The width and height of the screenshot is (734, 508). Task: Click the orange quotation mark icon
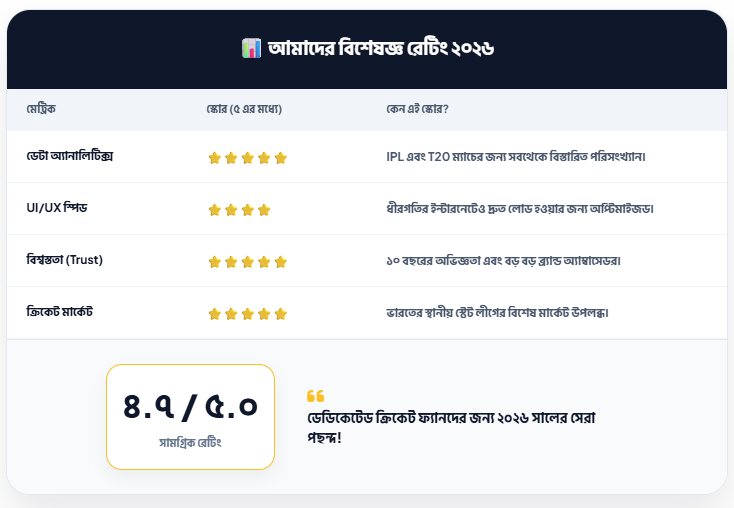click(x=315, y=396)
